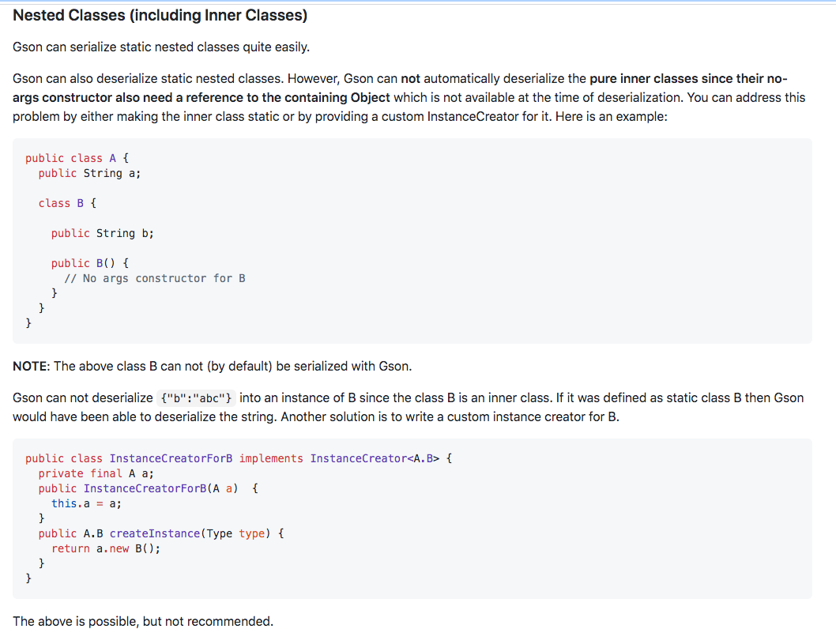Click the code line "this.a = a;"

[86, 503]
